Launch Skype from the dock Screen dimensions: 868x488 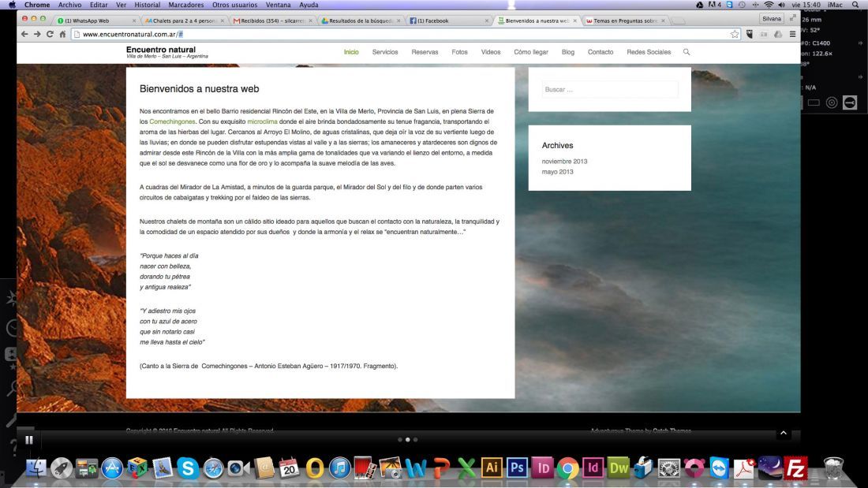(x=189, y=468)
